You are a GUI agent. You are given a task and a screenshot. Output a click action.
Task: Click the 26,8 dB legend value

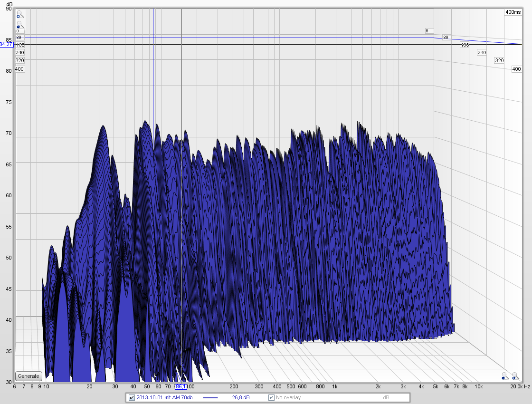tap(241, 397)
